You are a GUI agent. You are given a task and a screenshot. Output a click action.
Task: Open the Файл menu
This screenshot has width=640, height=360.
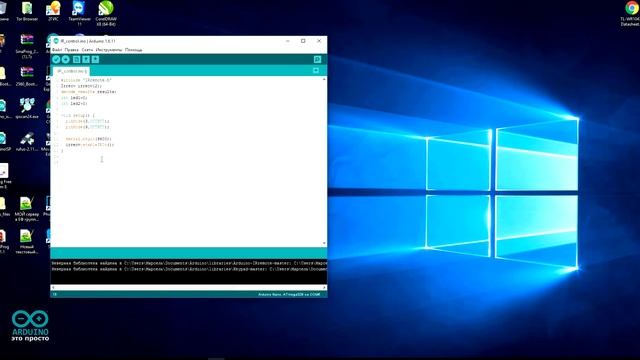click(x=57, y=50)
